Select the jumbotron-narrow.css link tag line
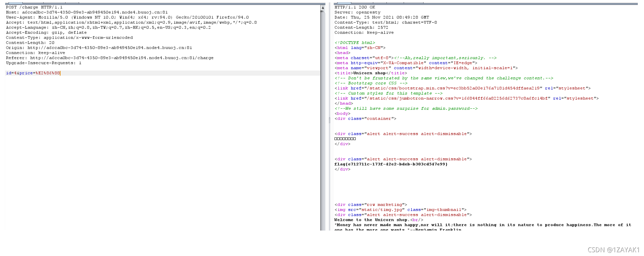Viewport: 644px width, 256px height. [x=466, y=98]
